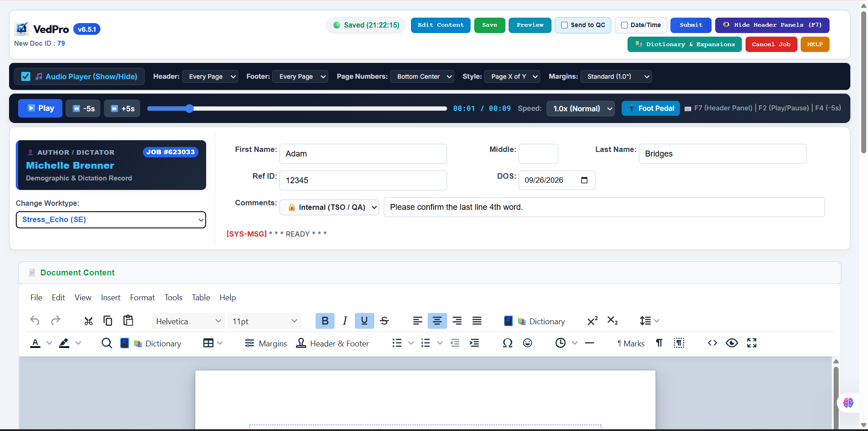The width and height of the screenshot is (868, 431).
Task: Toggle Audio Player Show/Hide checkbox
Action: point(26,76)
